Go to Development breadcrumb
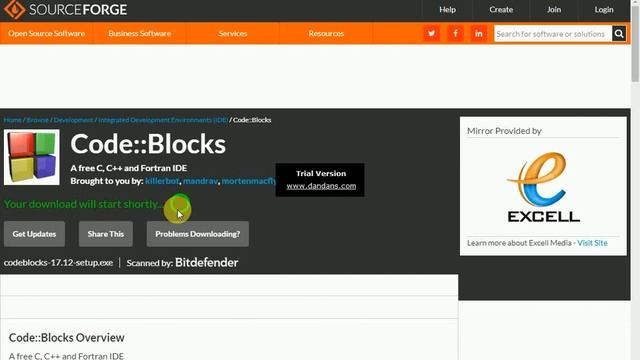This screenshot has width=640, height=360. [73, 120]
